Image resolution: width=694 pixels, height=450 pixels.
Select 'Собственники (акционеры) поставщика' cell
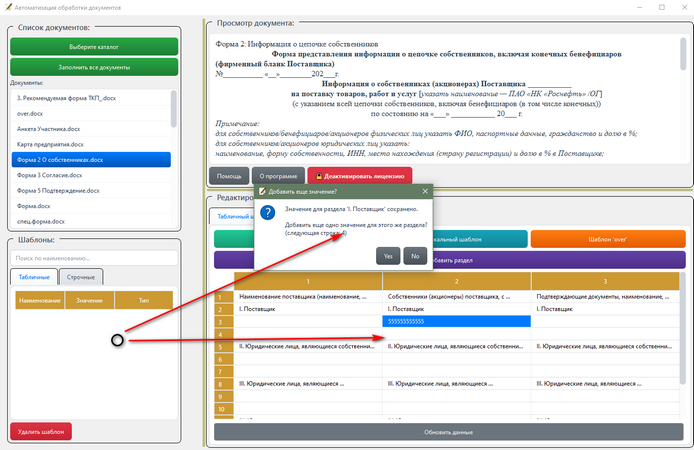click(456, 297)
